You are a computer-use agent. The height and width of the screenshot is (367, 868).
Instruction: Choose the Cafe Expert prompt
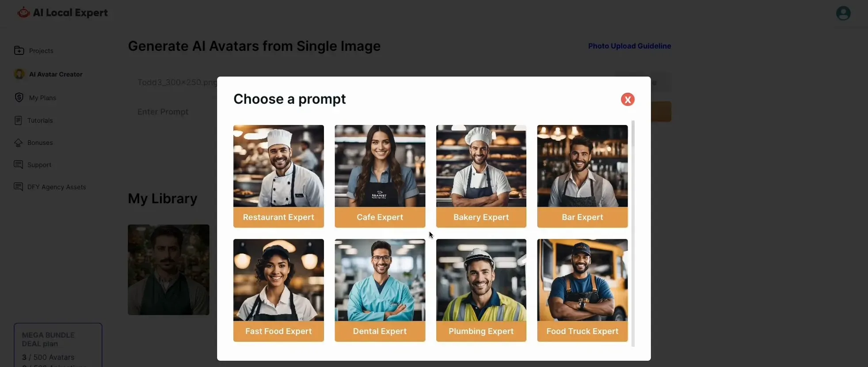pyautogui.click(x=380, y=176)
